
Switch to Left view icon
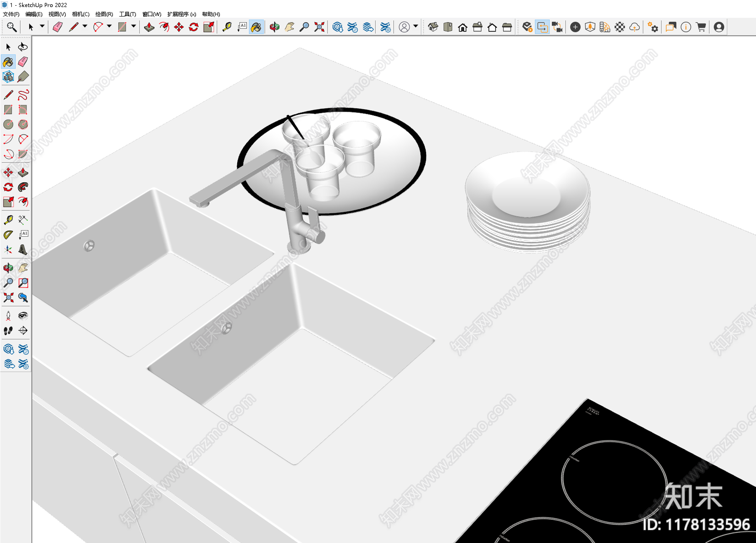[507, 27]
